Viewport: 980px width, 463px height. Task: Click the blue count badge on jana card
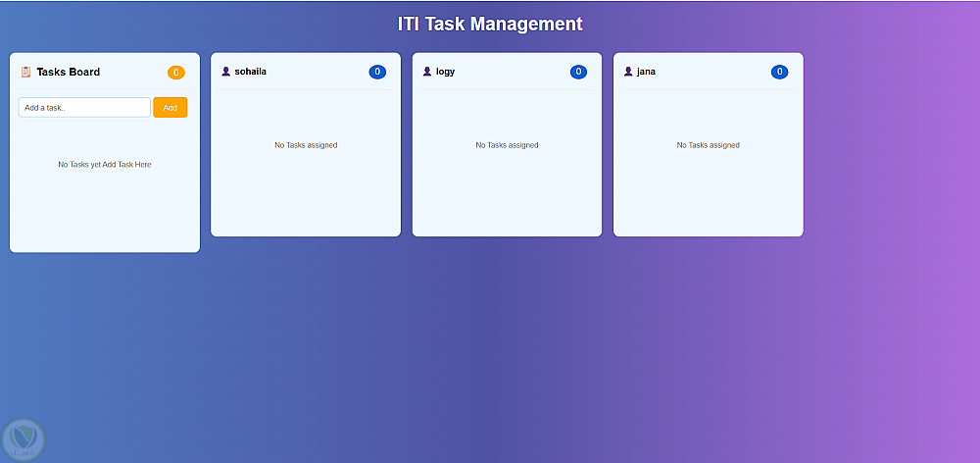pyautogui.click(x=779, y=72)
